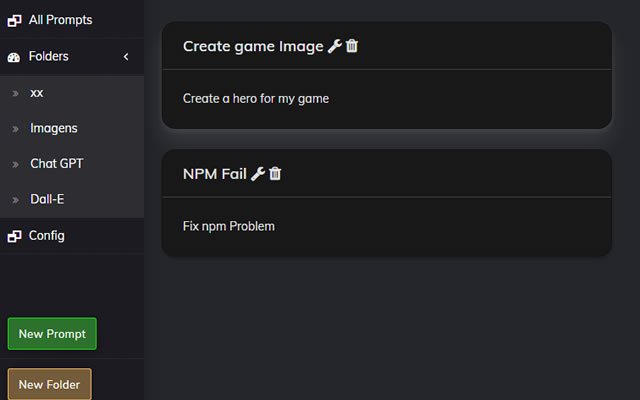The height and width of the screenshot is (400, 640).
Task: Click trash icon next to NPM Fail
Action: tap(275, 173)
